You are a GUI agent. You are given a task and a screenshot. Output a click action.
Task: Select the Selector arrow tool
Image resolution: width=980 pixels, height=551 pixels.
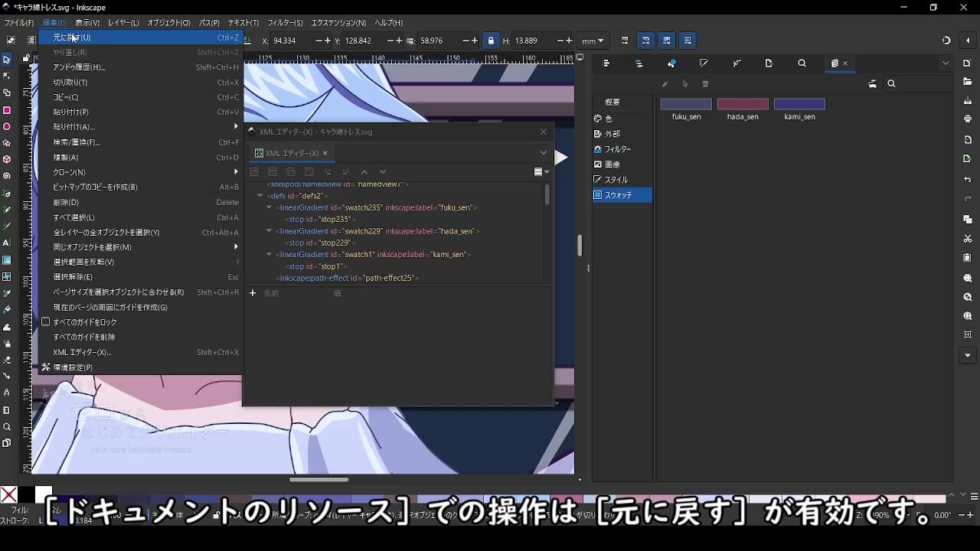pos(7,59)
